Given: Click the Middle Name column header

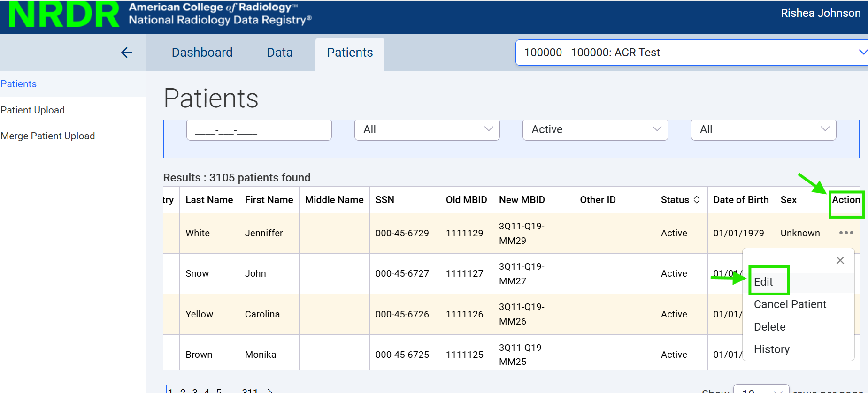Looking at the screenshot, I should 334,200.
